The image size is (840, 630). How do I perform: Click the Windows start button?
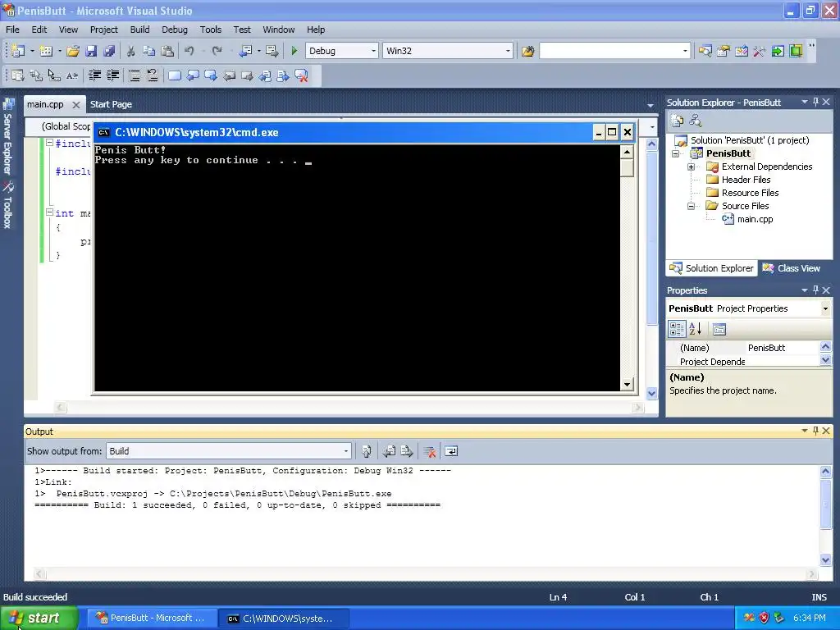[39, 619]
